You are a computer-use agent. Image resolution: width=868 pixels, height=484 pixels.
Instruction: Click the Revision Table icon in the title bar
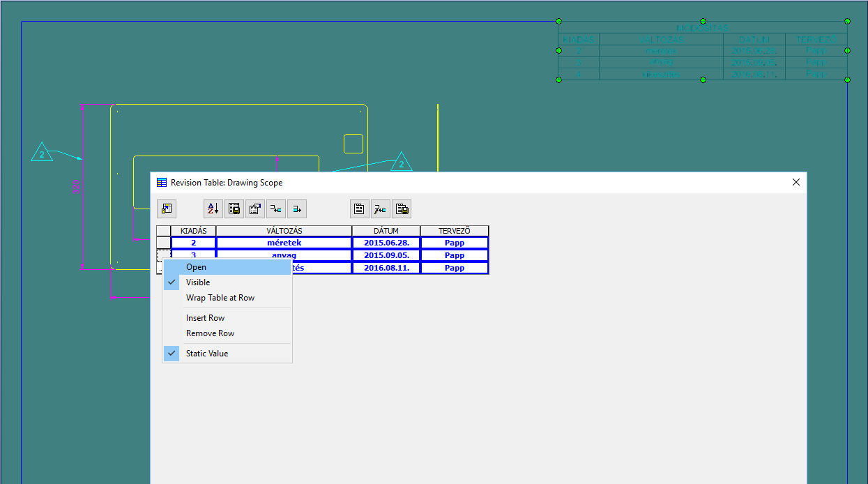161,182
